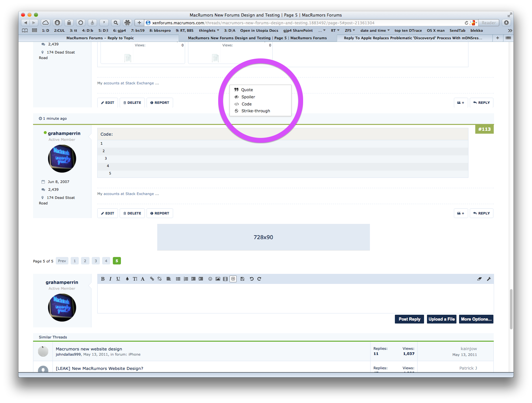Viewport: 532px width, 403px height.
Task: Toggle multi-quote on the post above #113
Action: click(x=461, y=103)
